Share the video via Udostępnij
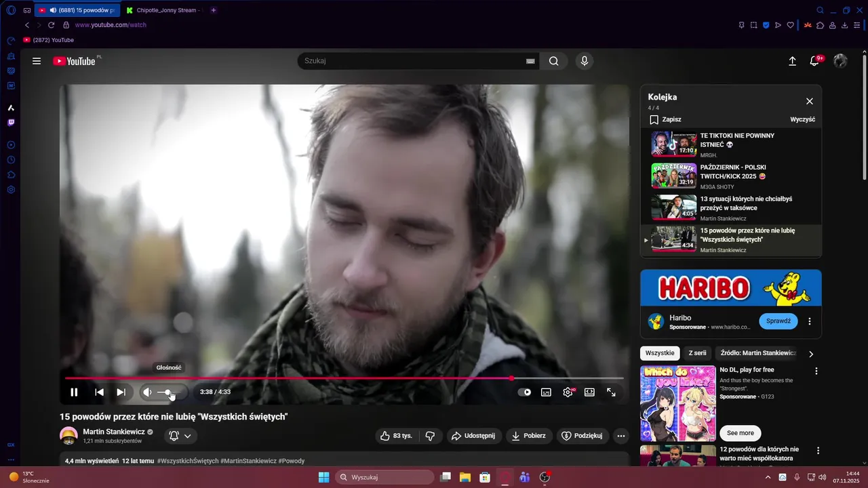The image size is (868, 488). pyautogui.click(x=473, y=436)
